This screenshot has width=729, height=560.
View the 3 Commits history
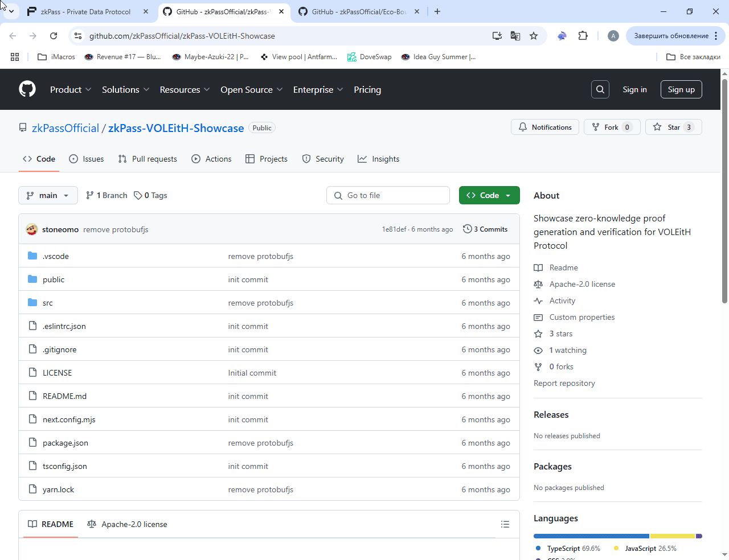point(485,229)
